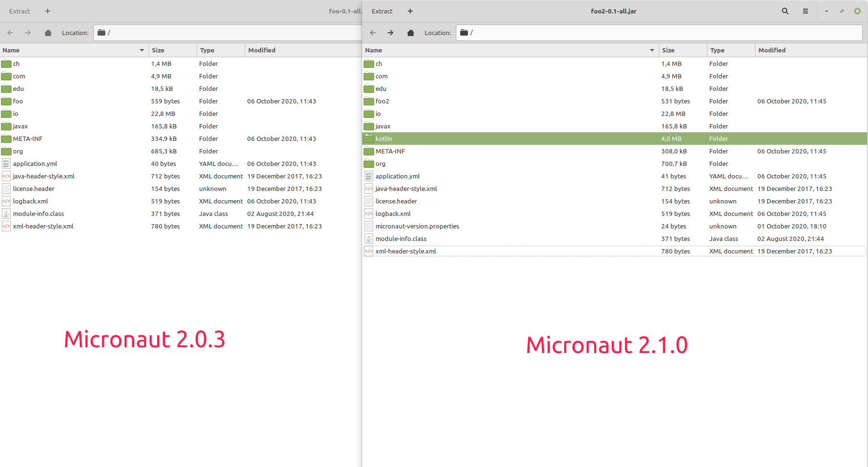868x467 pixels.
Task: Select license.header icon in left window
Action: tap(6, 189)
